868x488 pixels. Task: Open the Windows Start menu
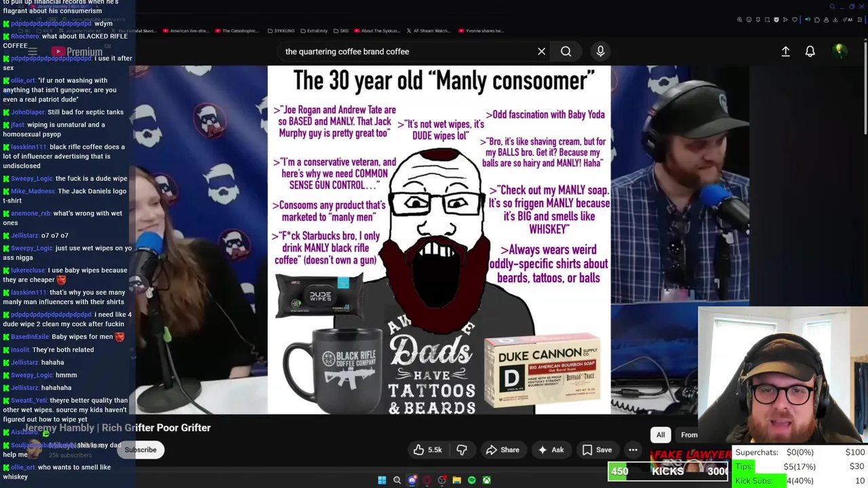382,480
